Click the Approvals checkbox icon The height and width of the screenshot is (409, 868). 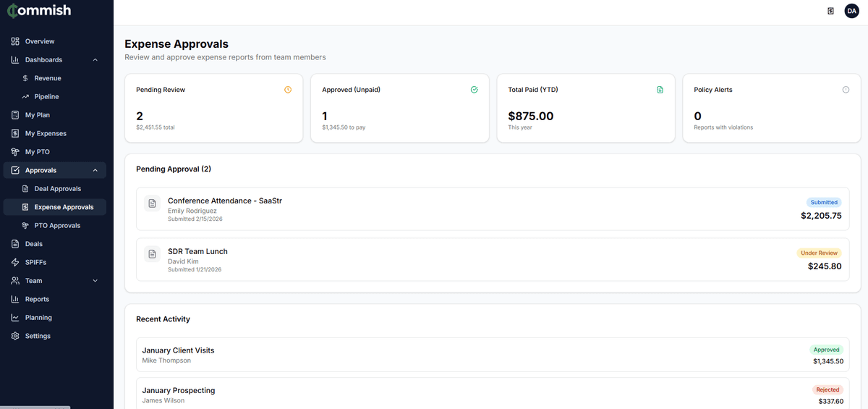[x=15, y=170]
